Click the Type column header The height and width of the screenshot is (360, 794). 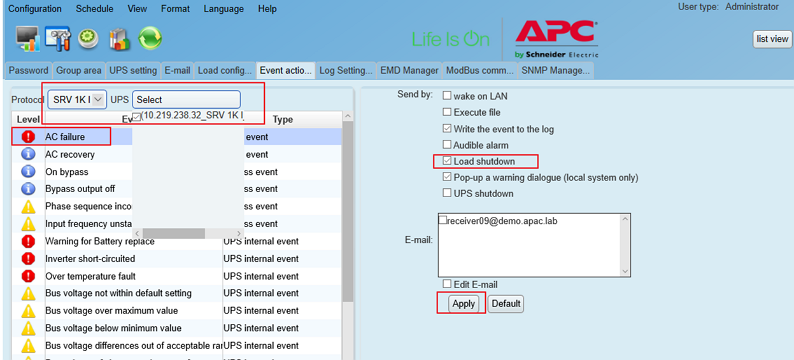(x=283, y=119)
